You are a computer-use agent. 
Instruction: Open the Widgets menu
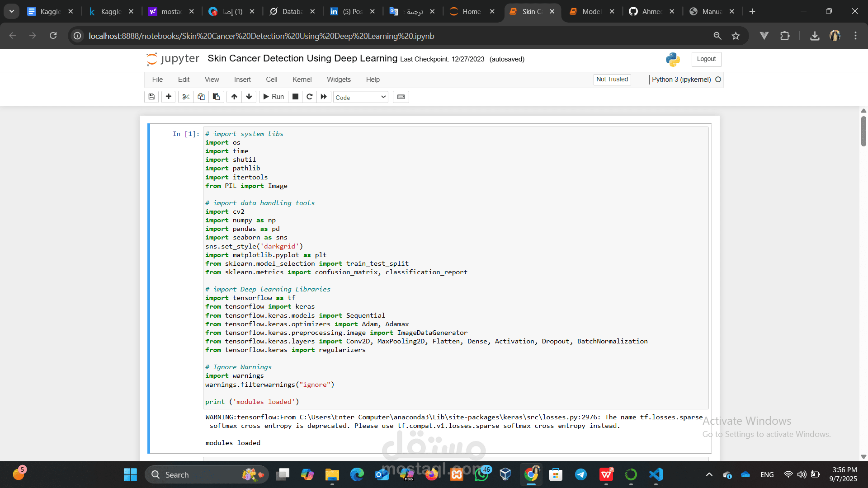tap(339, 80)
